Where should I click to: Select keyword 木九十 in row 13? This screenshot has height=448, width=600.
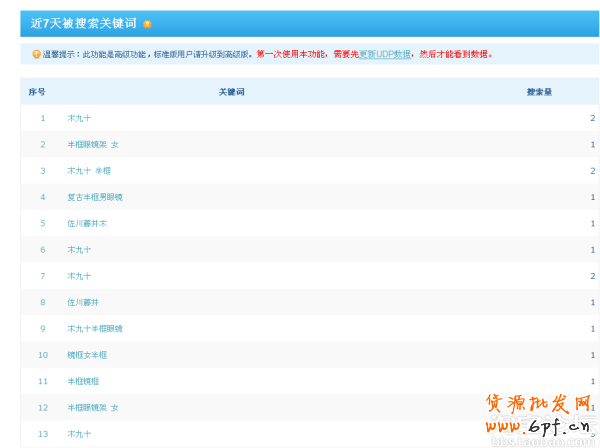(79, 434)
